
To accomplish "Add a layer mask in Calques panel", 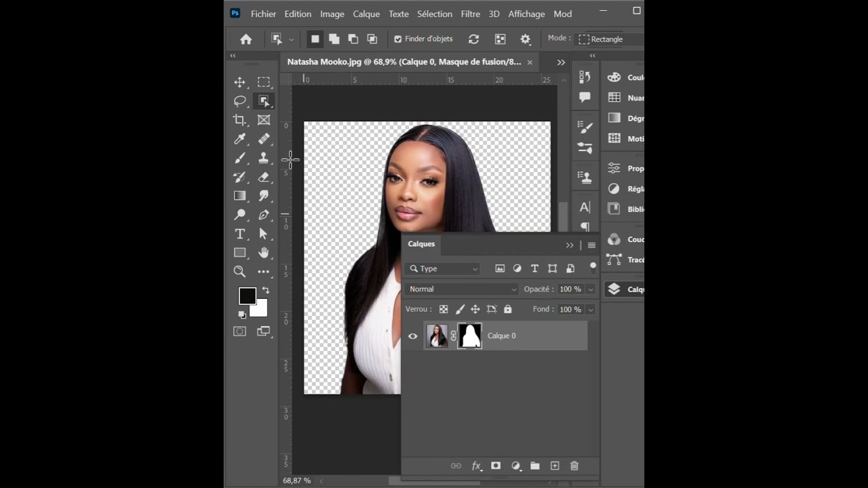I will pos(496,466).
